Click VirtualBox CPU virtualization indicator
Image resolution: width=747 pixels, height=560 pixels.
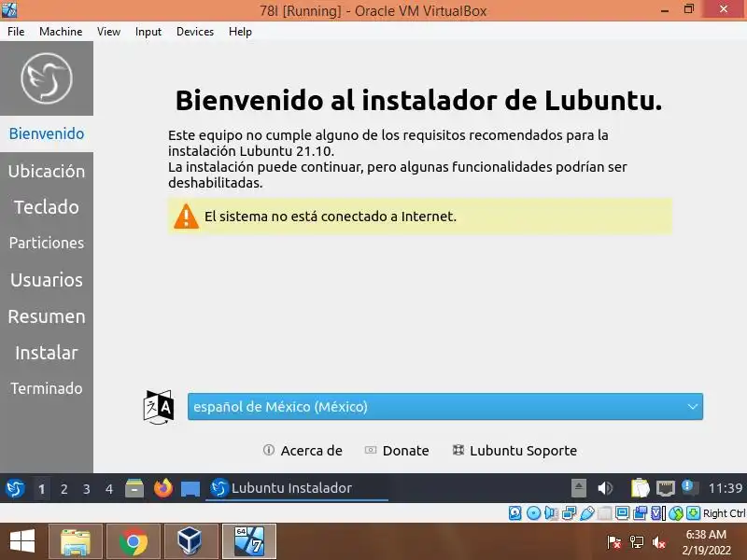658,513
